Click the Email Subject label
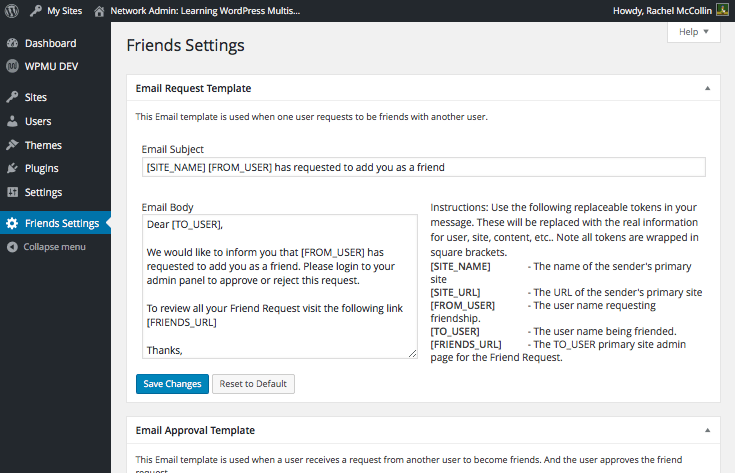This screenshot has height=473, width=735. pos(172,149)
